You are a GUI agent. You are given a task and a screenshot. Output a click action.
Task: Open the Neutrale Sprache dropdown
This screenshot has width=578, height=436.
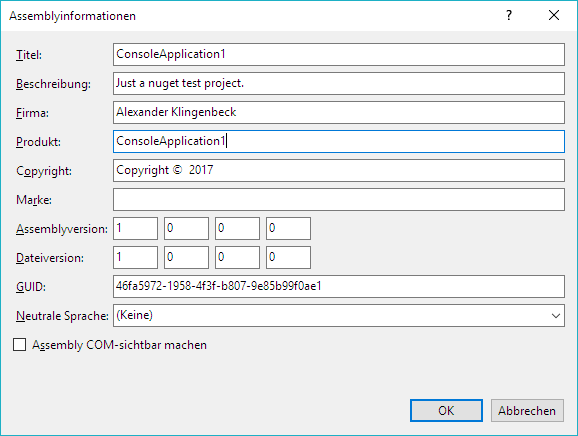tap(339, 315)
